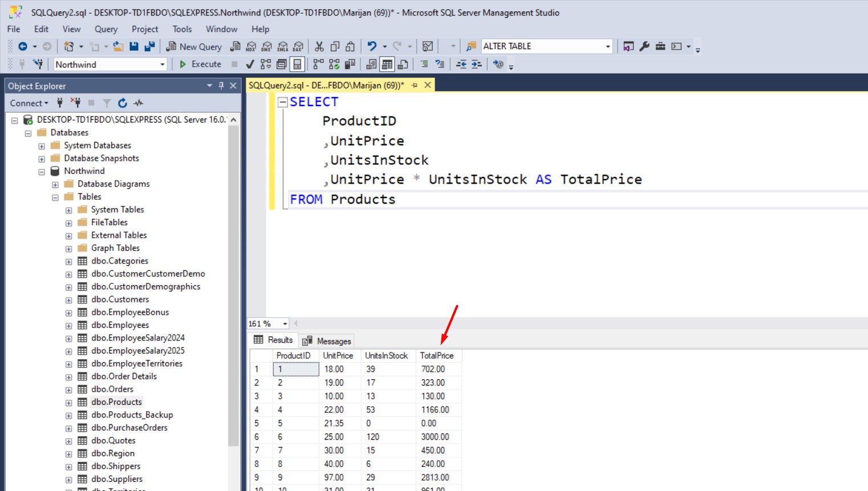Toggle Include Client Statistics

350,64
